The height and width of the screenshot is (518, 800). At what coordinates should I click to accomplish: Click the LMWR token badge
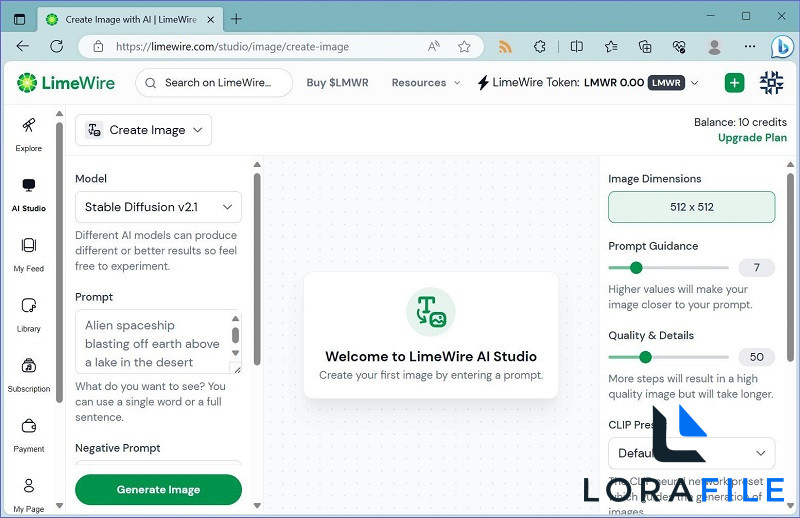pos(666,83)
